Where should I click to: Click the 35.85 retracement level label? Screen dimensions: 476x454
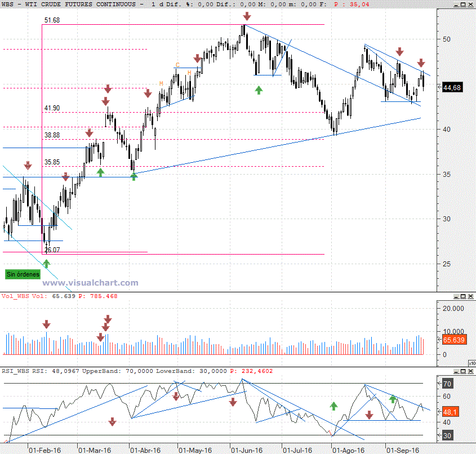point(52,162)
